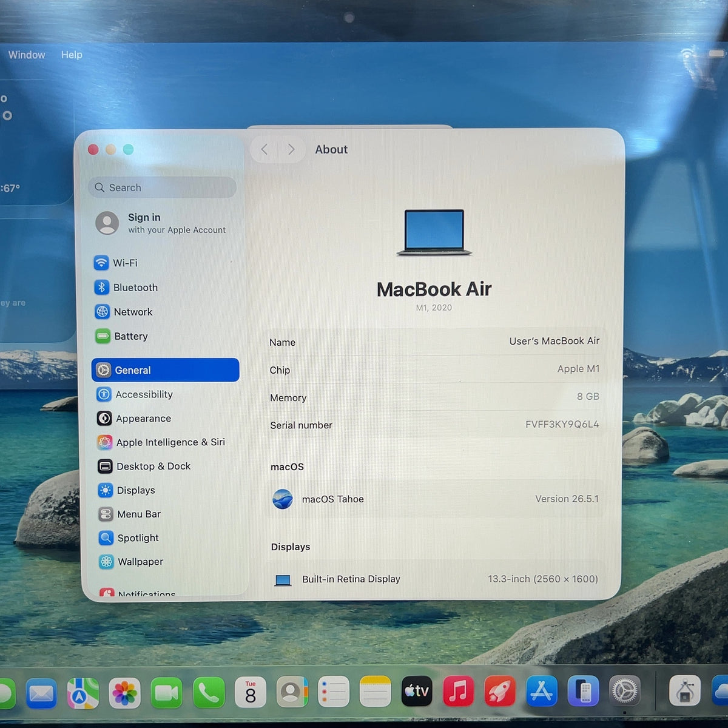The width and height of the screenshot is (728, 728).
Task: Launch Apple TV from the Dock
Action: pos(417,691)
